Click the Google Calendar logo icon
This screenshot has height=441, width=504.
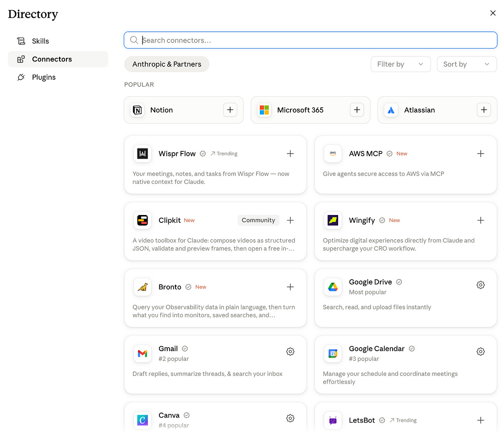click(333, 353)
